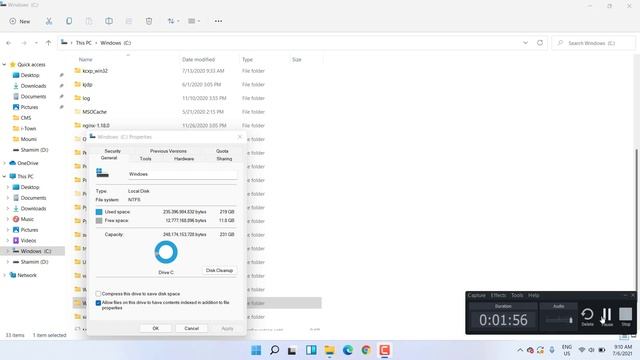Switch to the Previous Versions tab

click(168, 151)
